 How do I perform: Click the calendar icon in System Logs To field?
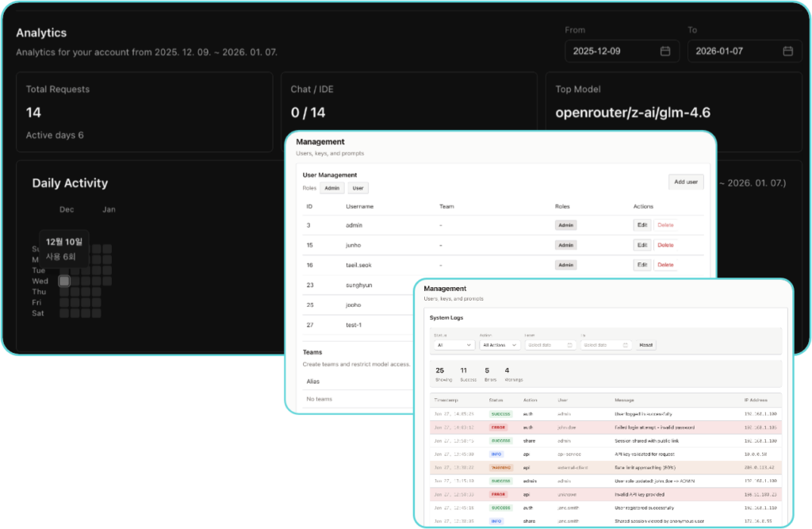[625, 345]
